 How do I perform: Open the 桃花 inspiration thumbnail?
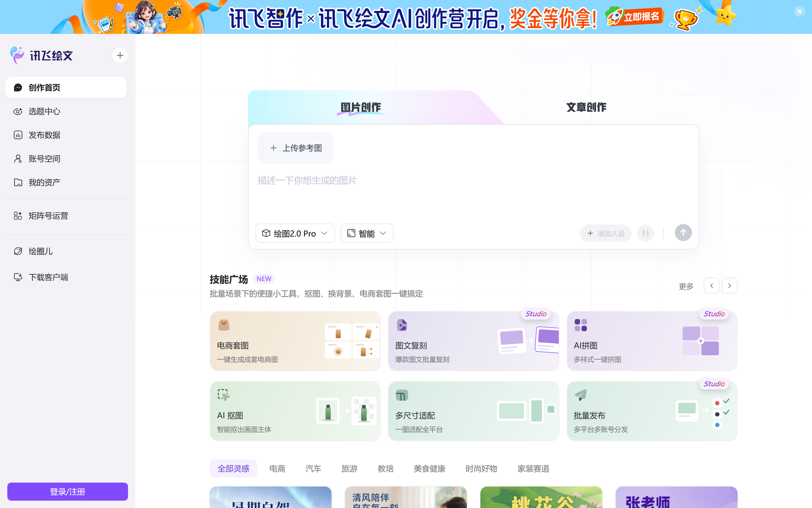(x=541, y=497)
